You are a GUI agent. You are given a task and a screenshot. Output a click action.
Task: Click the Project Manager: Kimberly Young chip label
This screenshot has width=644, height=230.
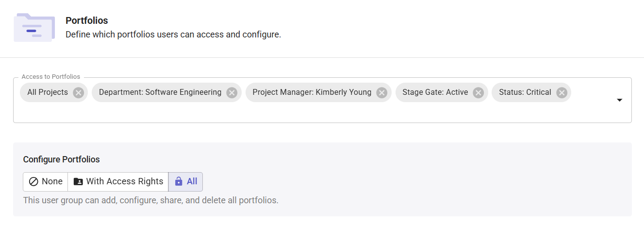click(312, 92)
